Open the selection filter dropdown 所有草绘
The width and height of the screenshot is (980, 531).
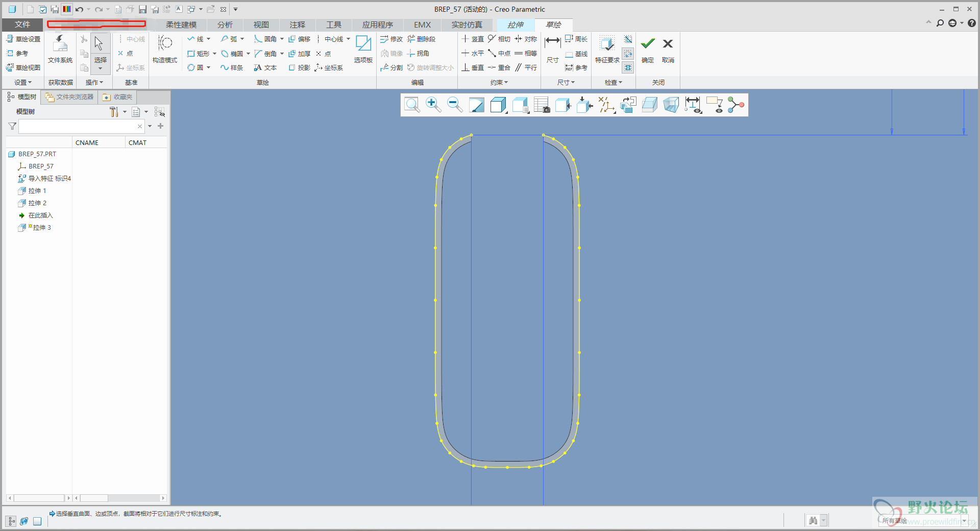pos(964,521)
